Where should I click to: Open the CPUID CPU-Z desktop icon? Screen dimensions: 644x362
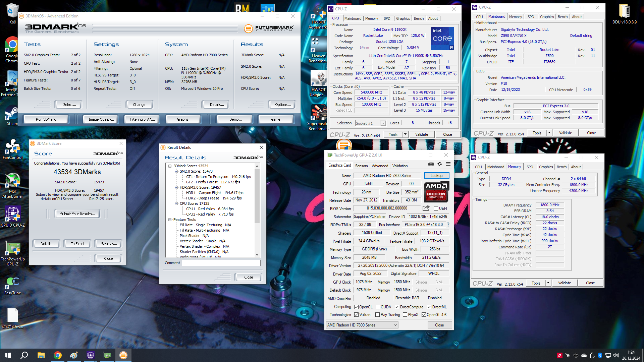coord(13,217)
